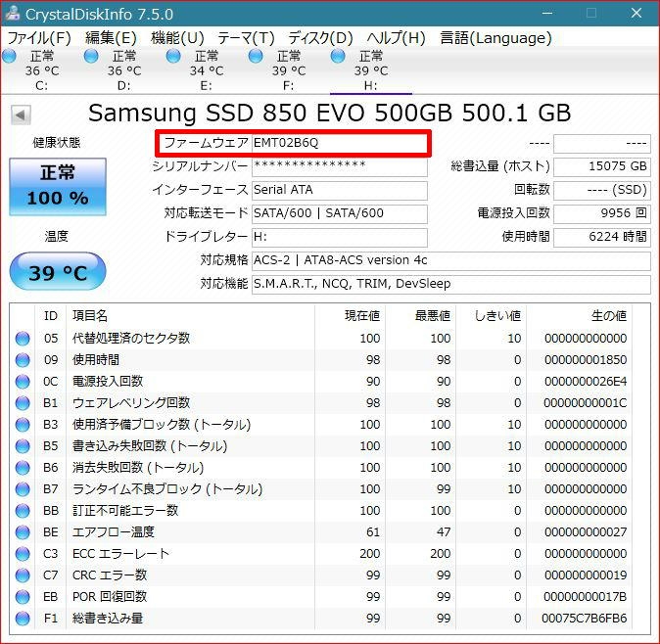Screen dimensions: 660x644
Task: Click the power on hours 6224 時間
Action: click(602, 237)
